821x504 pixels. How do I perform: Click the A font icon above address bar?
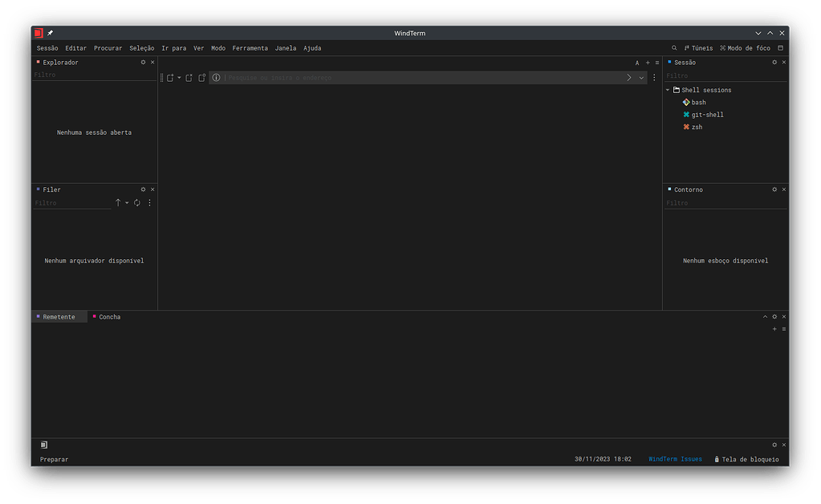tap(637, 63)
